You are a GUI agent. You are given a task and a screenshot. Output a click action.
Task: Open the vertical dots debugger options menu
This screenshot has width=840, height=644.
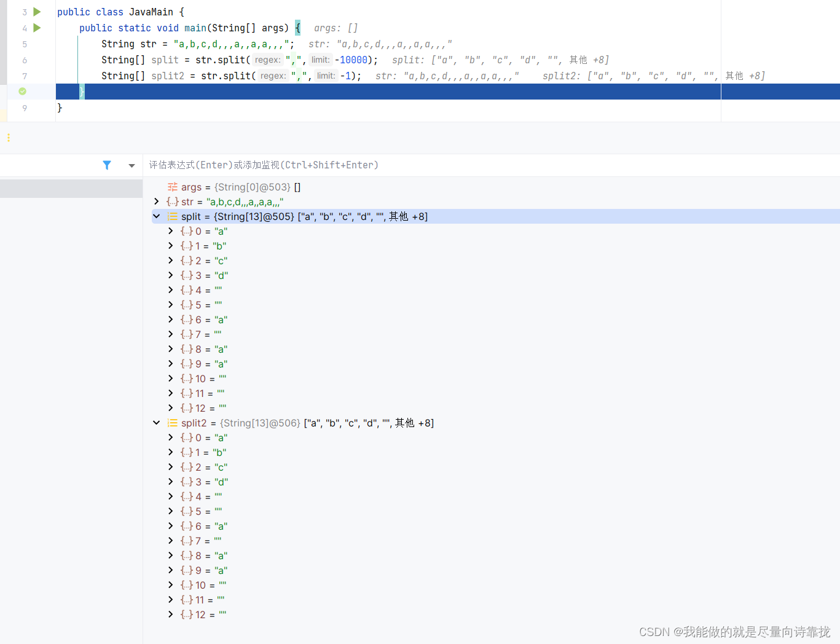9,138
